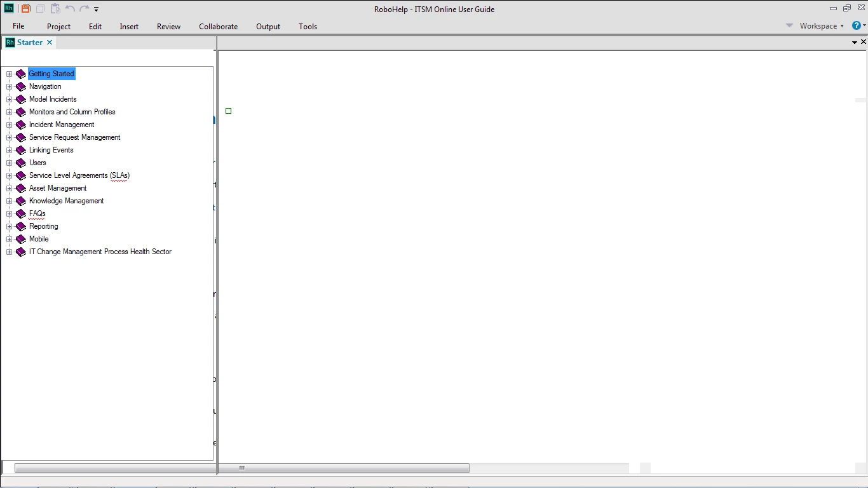Expand the Mobile book
The height and width of the screenshot is (488, 868).
[x=10, y=239]
